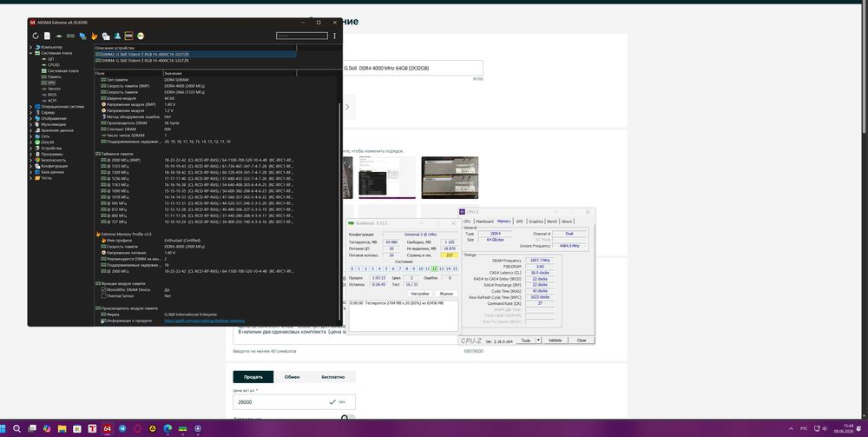The width and height of the screenshot is (868, 437).
Task: Toggle the Monolithic DRAM Device checkbox
Action: point(103,289)
